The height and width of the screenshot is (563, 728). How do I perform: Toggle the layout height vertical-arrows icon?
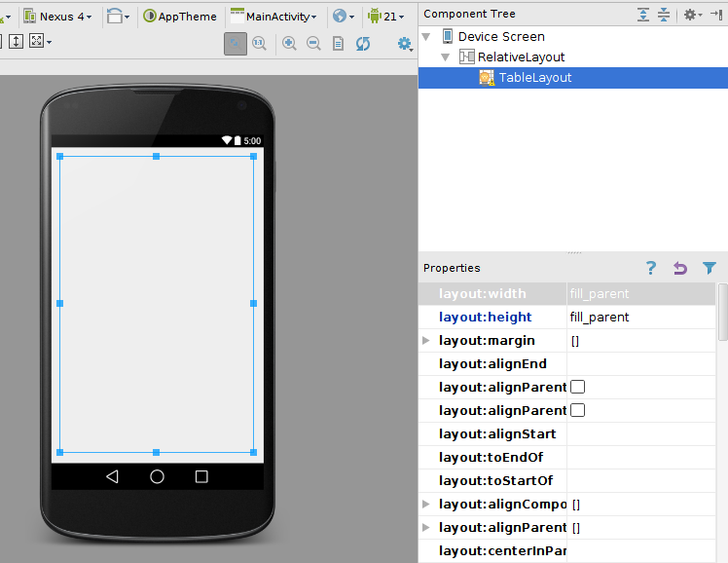pos(17,41)
